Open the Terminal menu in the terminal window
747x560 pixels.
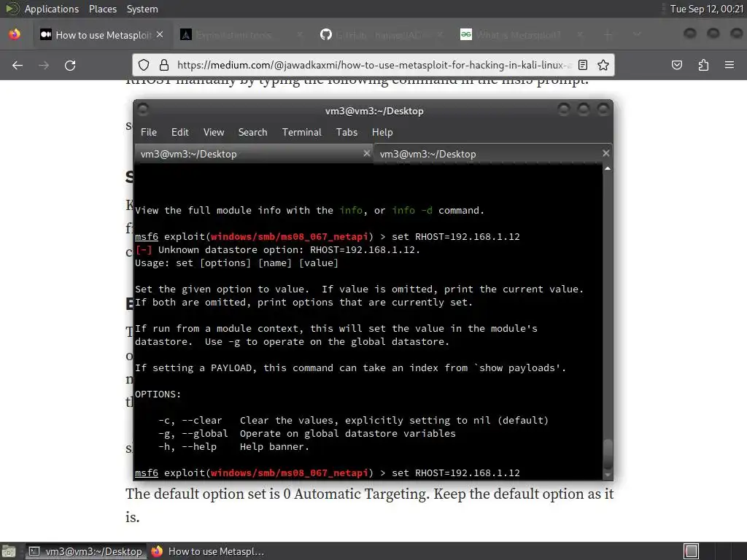point(301,133)
